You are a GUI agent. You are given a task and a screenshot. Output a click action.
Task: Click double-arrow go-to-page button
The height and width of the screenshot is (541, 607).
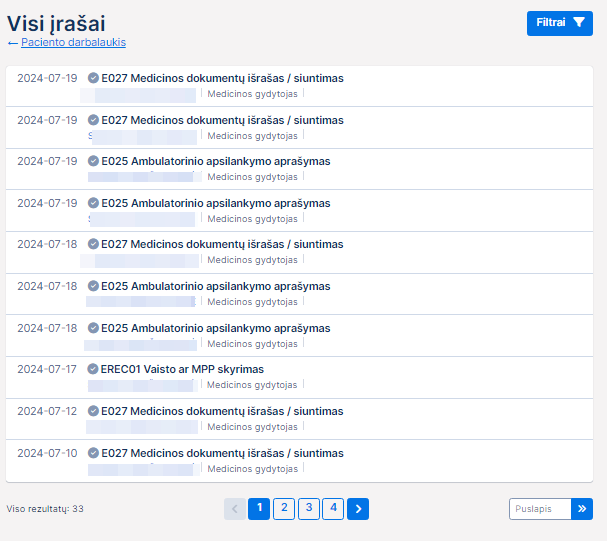pyautogui.click(x=581, y=509)
